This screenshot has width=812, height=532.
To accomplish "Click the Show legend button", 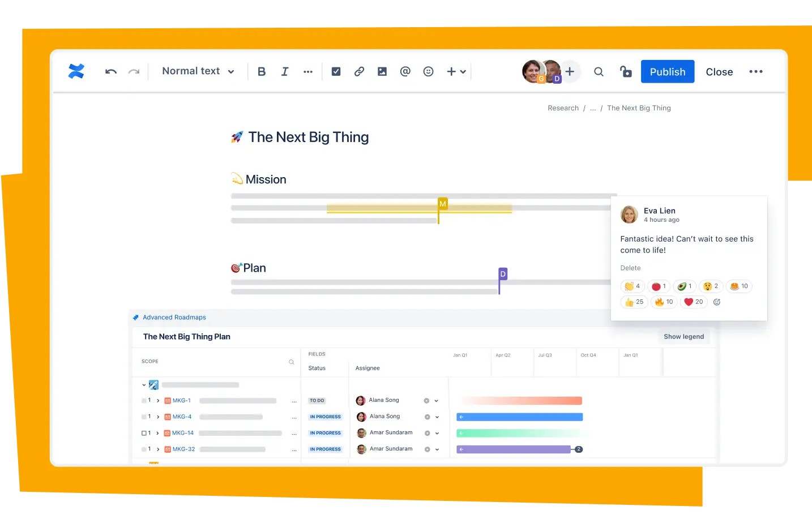I will [684, 337].
